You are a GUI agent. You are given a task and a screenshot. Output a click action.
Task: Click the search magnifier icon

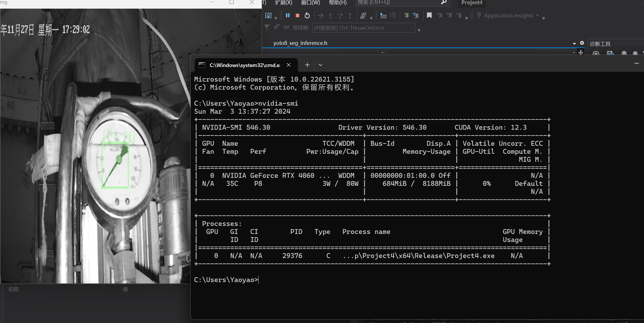point(444,3)
